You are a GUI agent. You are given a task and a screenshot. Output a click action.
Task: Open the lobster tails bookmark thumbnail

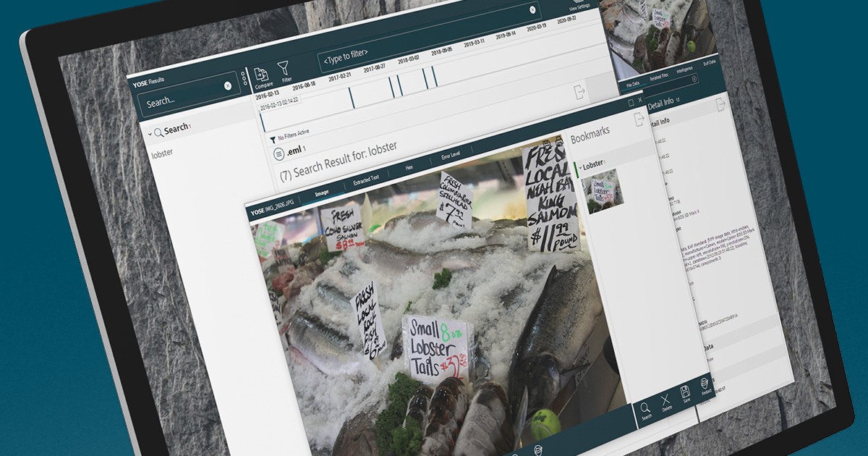point(602,191)
